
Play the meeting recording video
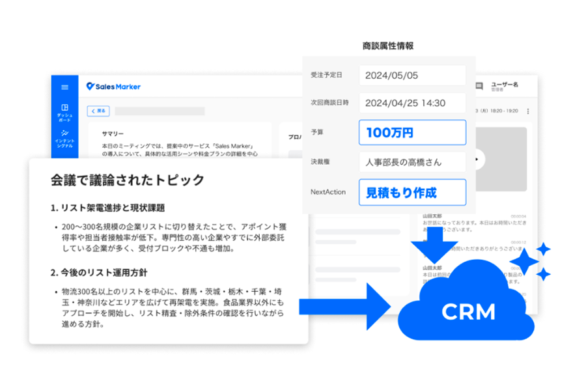click(x=481, y=158)
